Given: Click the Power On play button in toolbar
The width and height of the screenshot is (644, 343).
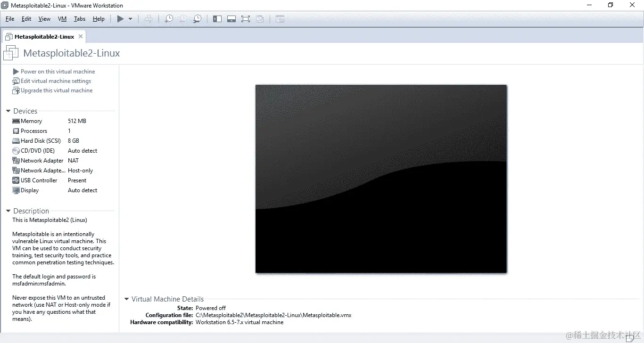Looking at the screenshot, I should (120, 19).
